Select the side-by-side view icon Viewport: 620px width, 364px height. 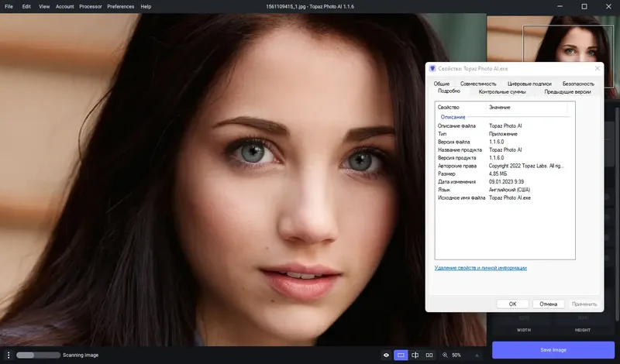[x=429, y=355]
